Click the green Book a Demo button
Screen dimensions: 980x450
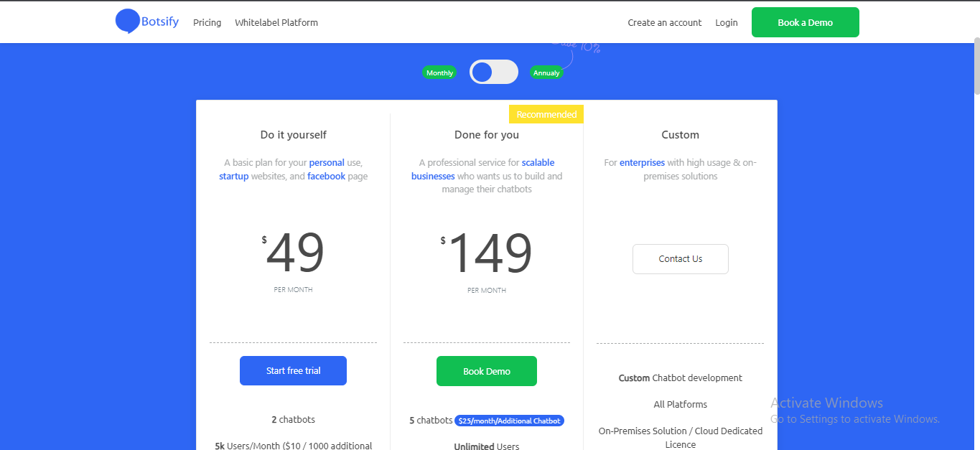(806, 22)
